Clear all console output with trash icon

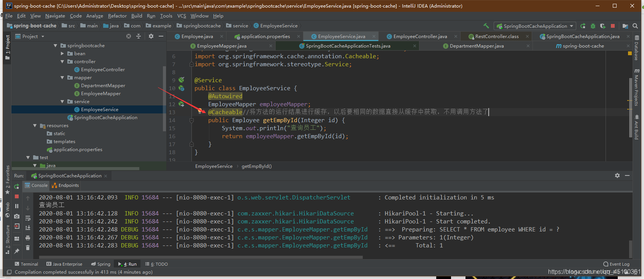pos(28,248)
